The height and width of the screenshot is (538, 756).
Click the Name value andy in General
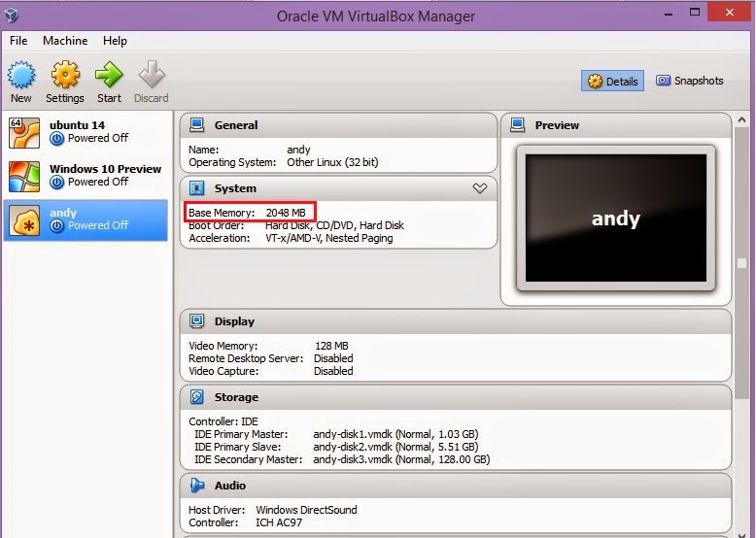[298, 150]
